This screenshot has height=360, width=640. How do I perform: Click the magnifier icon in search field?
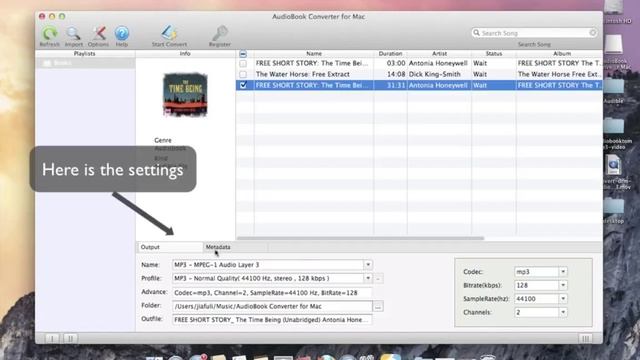pos(476,33)
